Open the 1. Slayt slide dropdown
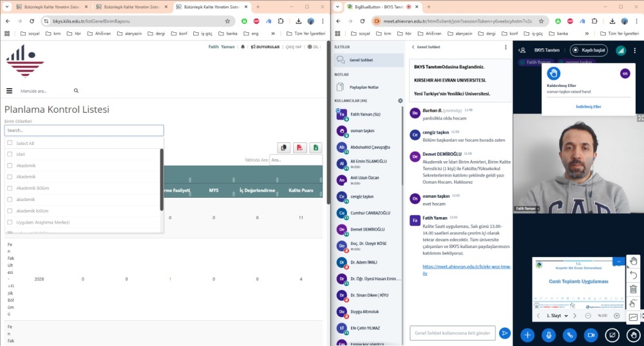Image resolution: width=644 pixels, height=346 pixels. 558,316
